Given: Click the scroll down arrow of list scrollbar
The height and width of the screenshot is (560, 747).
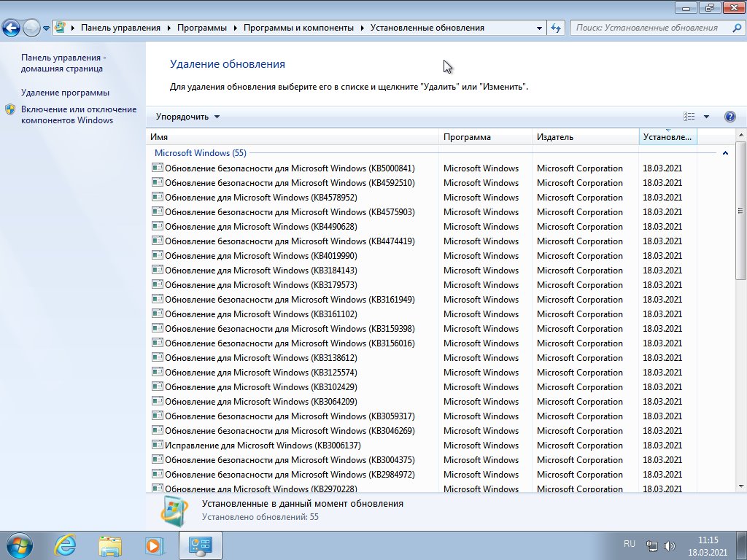Looking at the screenshot, I should tap(741, 486).
